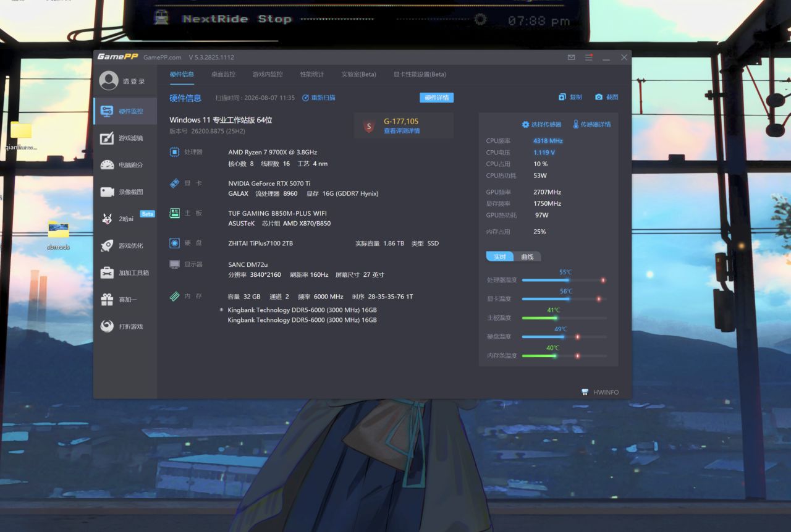Click the red shield score badge
791x532 pixels.
(x=369, y=126)
